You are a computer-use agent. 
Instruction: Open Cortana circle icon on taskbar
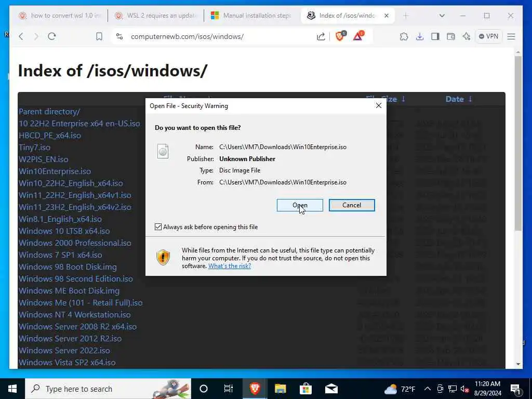click(204, 389)
